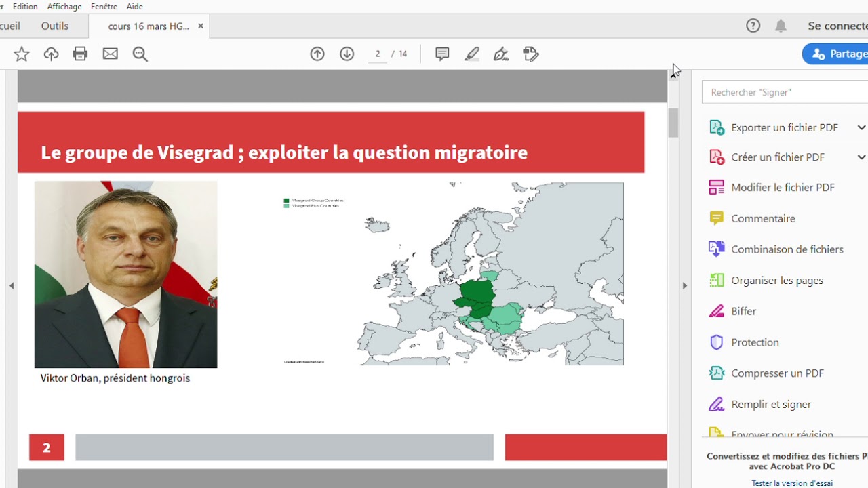The height and width of the screenshot is (488, 868).
Task: Open the sign document pen tool
Action: 501,54
